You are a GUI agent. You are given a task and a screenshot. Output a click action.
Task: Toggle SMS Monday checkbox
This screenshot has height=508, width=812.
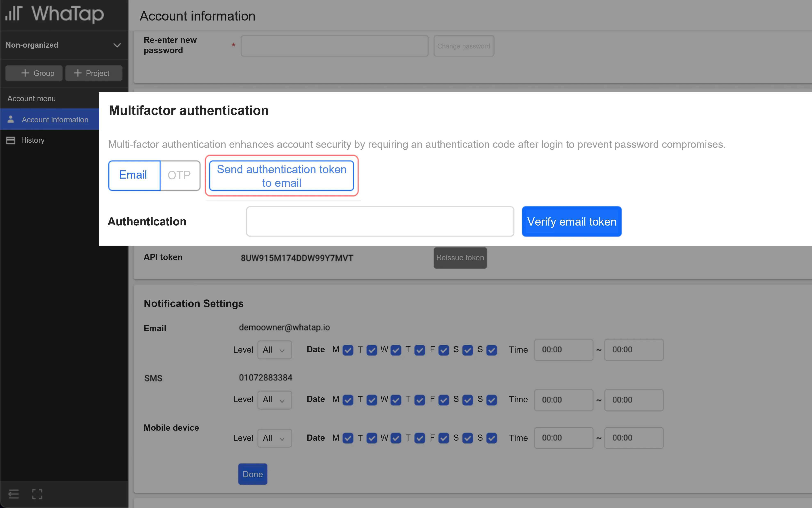click(348, 400)
